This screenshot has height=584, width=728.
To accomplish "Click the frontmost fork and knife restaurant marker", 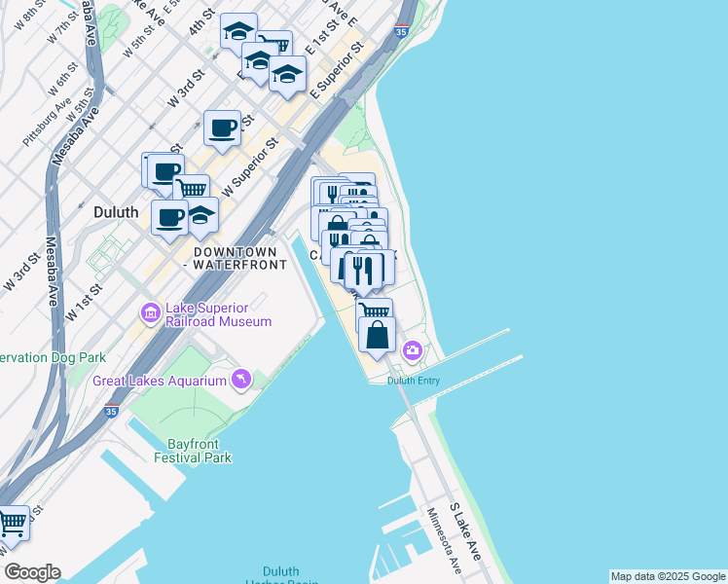I will pyautogui.click(x=363, y=273).
